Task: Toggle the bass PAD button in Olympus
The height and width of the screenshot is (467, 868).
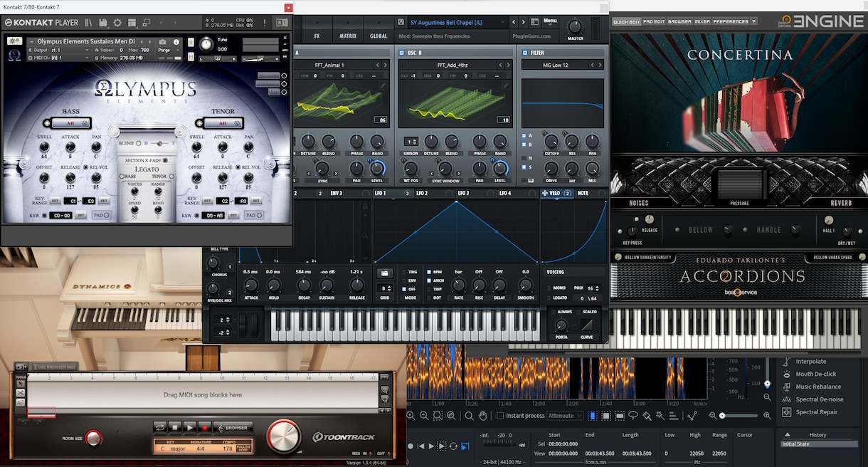Action: [101, 215]
